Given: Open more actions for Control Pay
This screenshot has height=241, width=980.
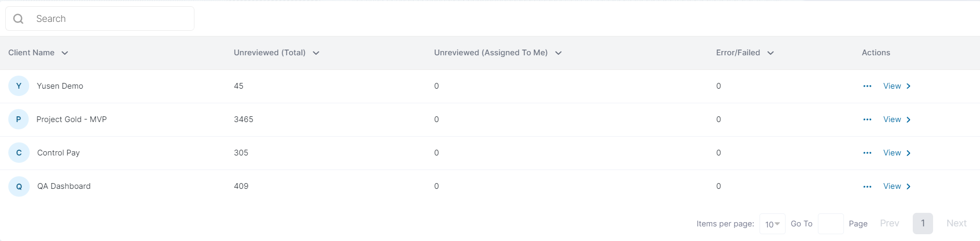Looking at the screenshot, I should click(867, 153).
